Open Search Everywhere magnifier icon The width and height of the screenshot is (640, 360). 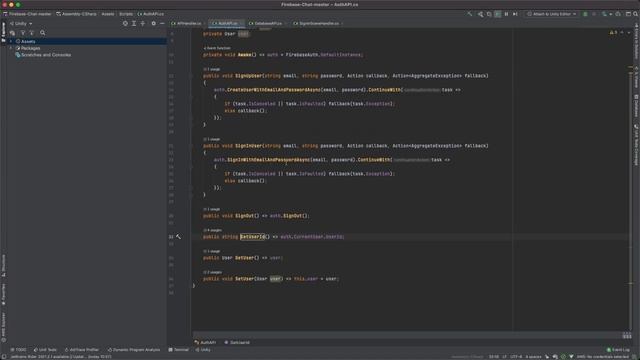[636, 14]
